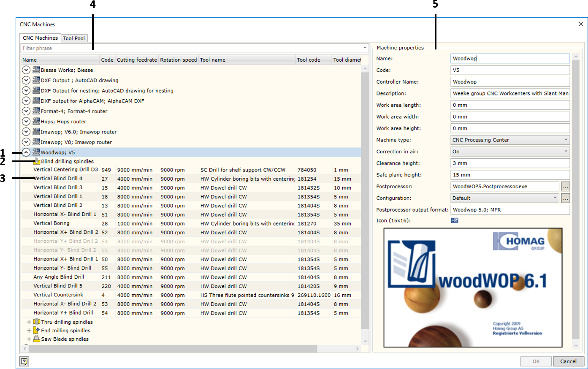Image resolution: width=588 pixels, height=369 pixels.
Task: Select the Vertical Centering Drill D3 row
Action: 191,170
